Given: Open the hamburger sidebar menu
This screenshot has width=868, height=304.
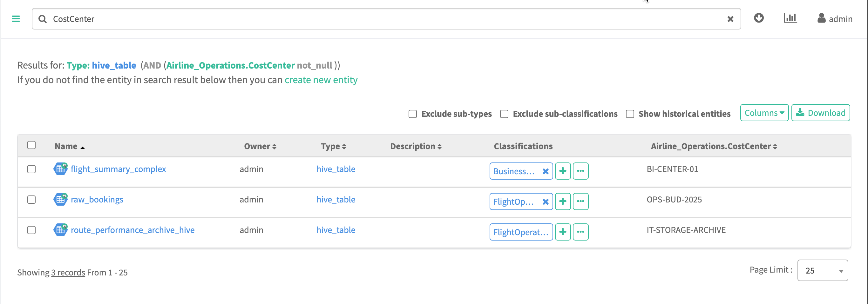Looking at the screenshot, I should click(16, 19).
